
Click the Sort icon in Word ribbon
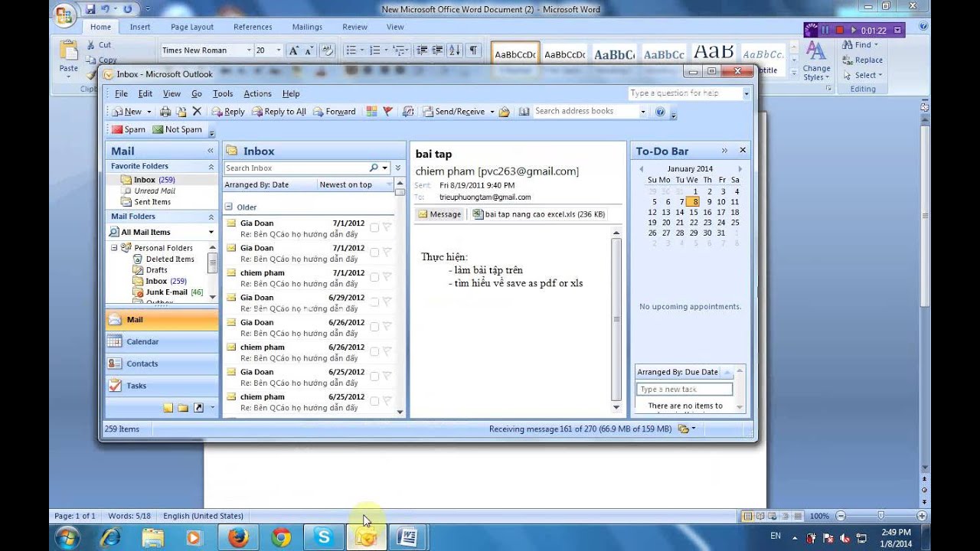454,51
